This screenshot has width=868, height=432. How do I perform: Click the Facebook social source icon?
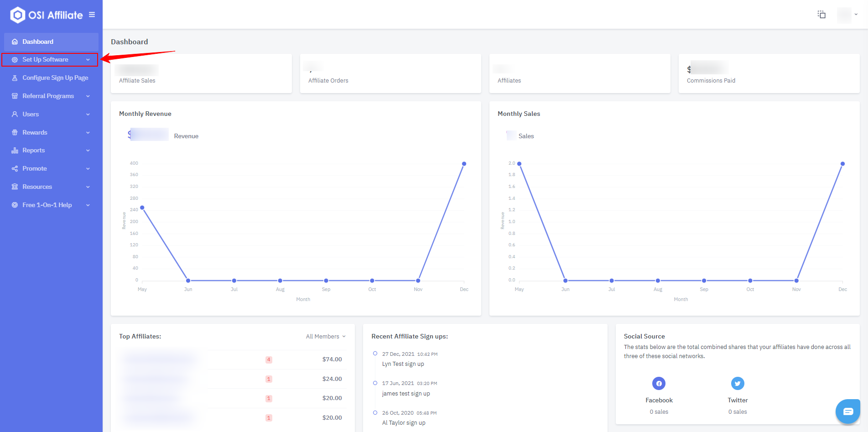coord(659,384)
